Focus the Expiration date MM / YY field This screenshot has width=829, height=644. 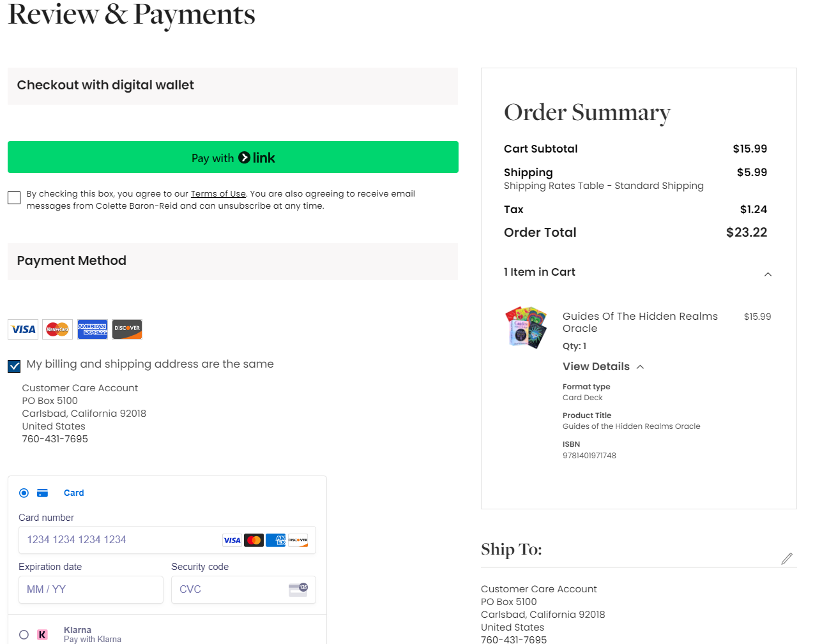click(91, 589)
